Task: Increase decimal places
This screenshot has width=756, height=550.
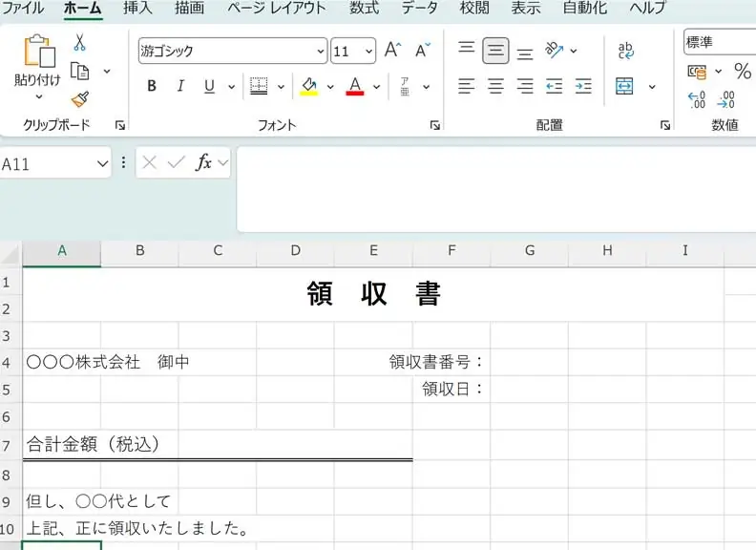Action: tap(697, 100)
